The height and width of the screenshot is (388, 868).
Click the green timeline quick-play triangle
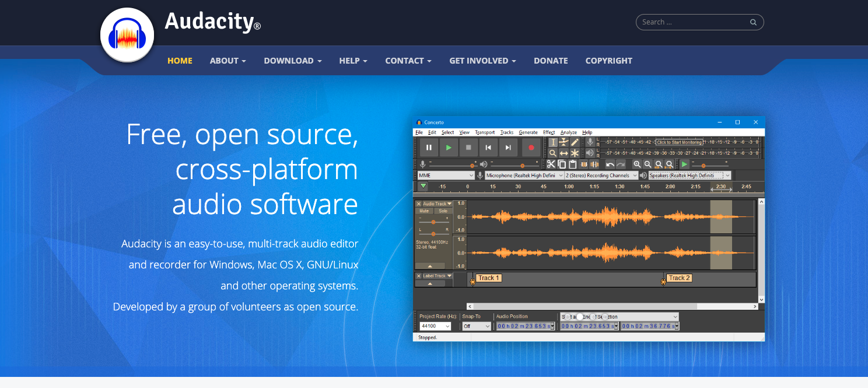tap(423, 186)
